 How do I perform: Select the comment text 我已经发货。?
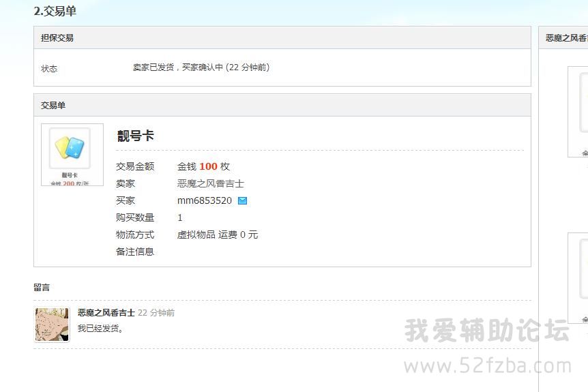pos(100,329)
